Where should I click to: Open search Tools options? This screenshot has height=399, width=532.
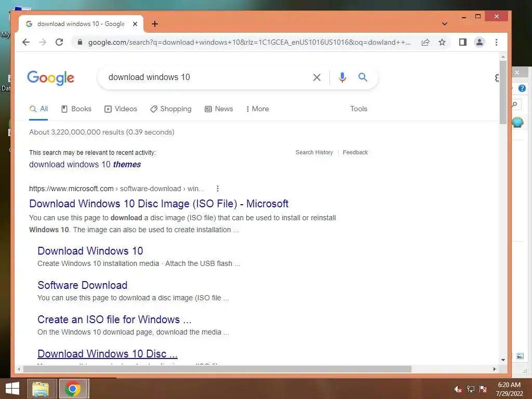click(358, 109)
